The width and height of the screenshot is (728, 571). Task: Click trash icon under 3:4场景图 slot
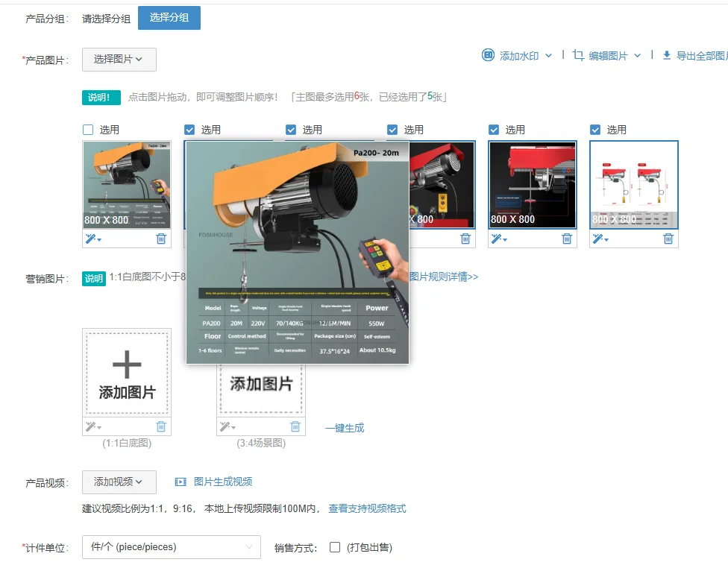295,426
